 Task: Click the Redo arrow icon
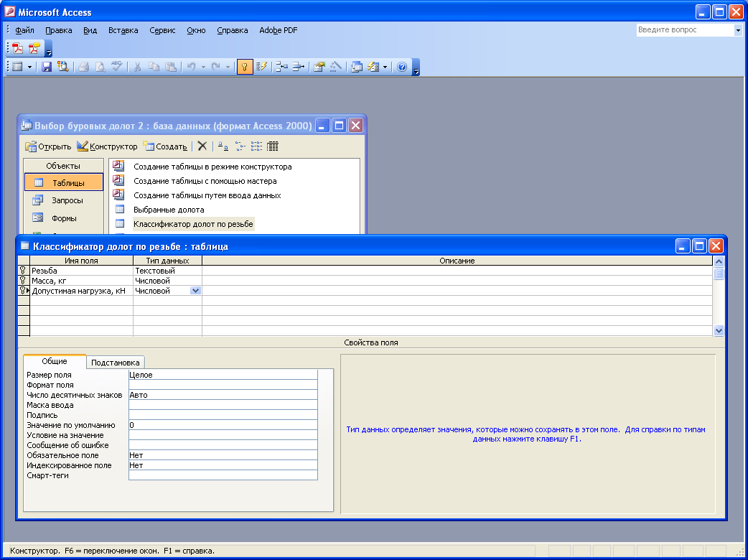coord(215,67)
